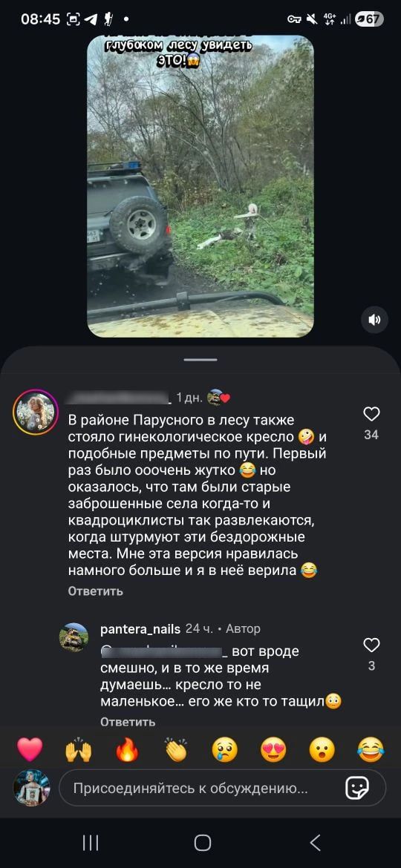Screen dimensions: 401x868
Task: Reply to pantera_nails via Ответить
Action: click(128, 722)
